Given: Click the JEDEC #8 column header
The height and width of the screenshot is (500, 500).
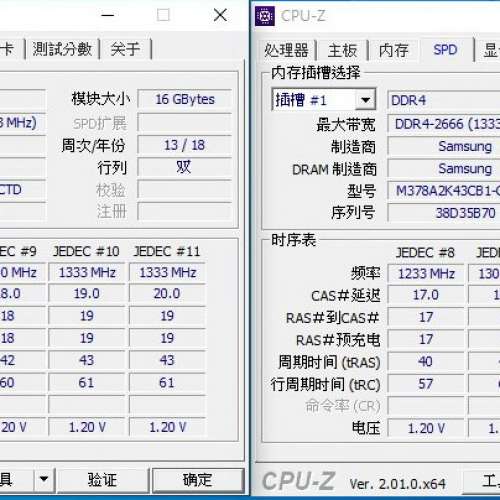Looking at the screenshot, I should point(425,253).
